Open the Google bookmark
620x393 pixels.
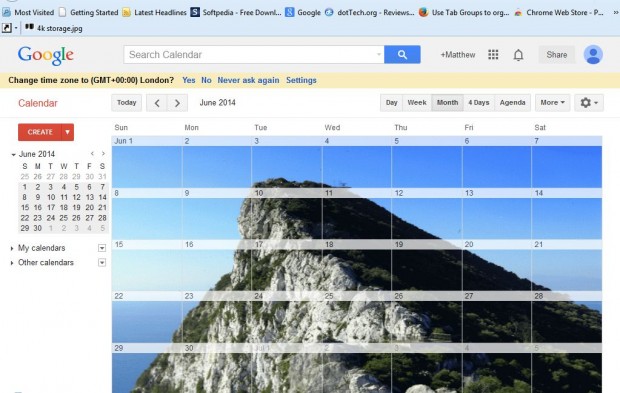point(303,12)
